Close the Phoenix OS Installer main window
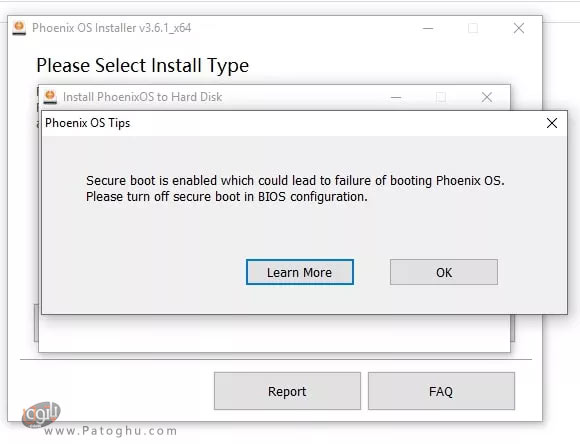Screen dimensions: 580x444 (x=519, y=28)
